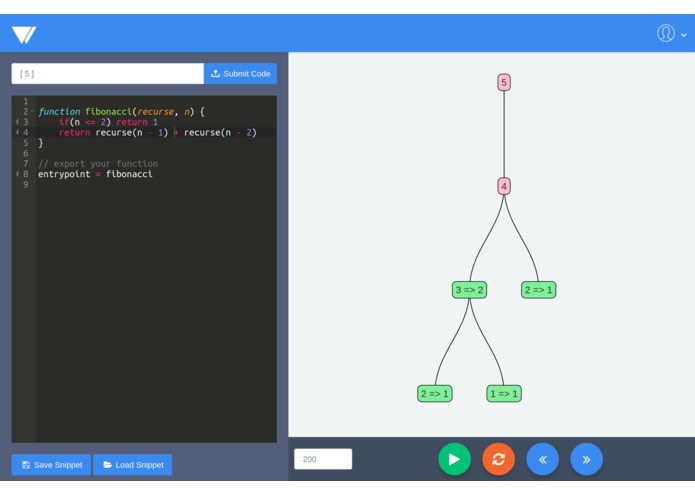Click the green play button

tap(454, 459)
